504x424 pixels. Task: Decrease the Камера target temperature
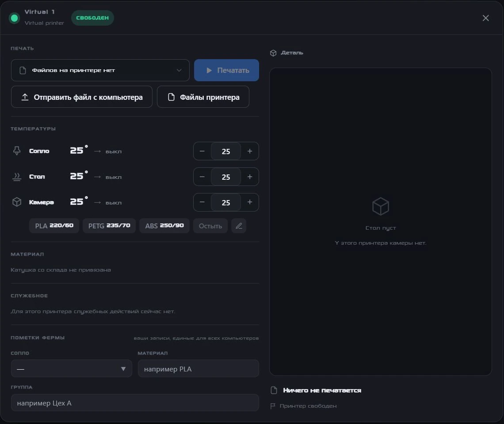click(x=202, y=202)
